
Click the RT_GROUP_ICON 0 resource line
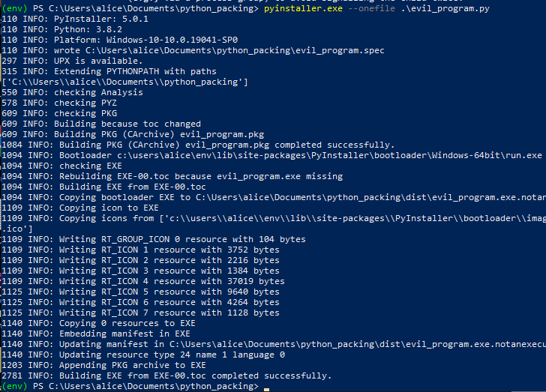point(154,240)
